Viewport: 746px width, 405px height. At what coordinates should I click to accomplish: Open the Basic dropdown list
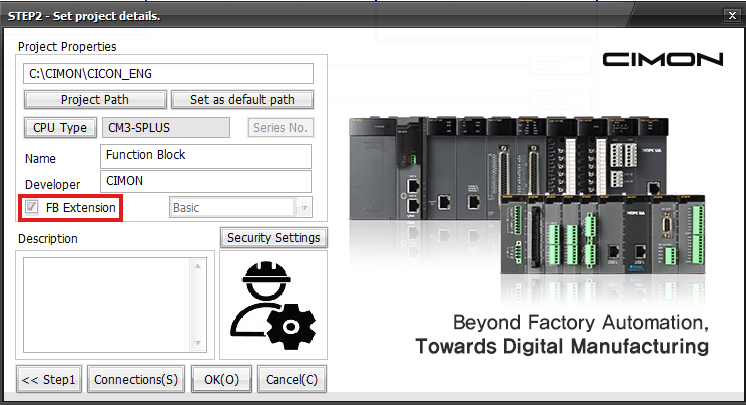[x=302, y=208]
